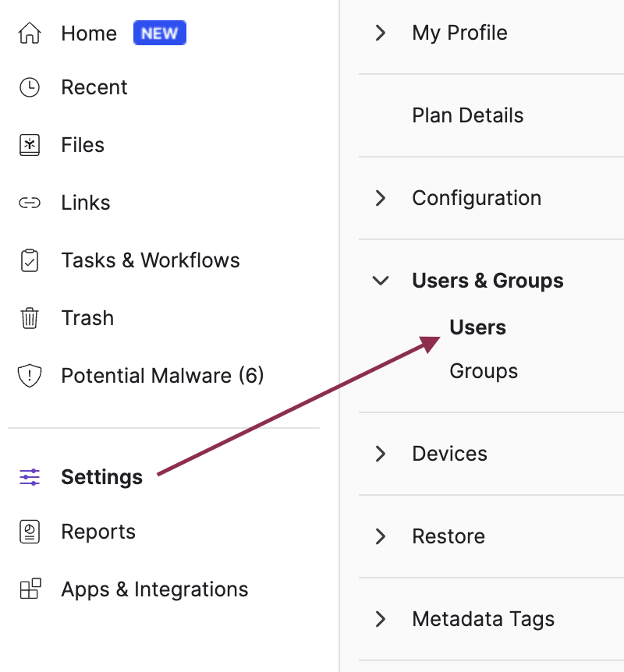Click the Trash bin icon

pos(29,318)
